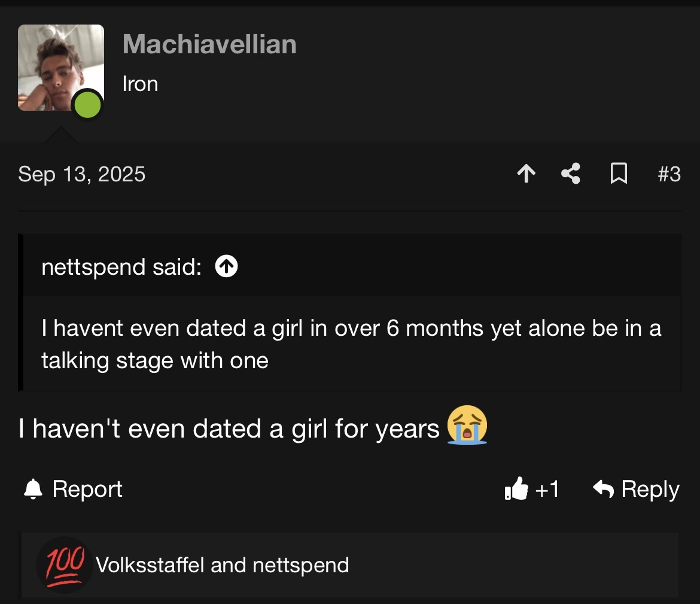Bookmark this post with the bookmark icon
This screenshot has width=700, height=604.
tap(618, 174)
